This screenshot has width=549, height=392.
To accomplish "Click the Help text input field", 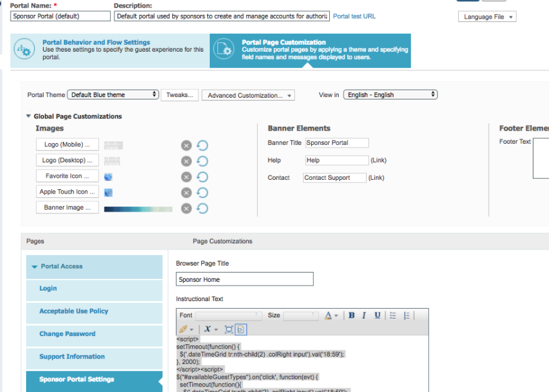I will coord(337,161).
